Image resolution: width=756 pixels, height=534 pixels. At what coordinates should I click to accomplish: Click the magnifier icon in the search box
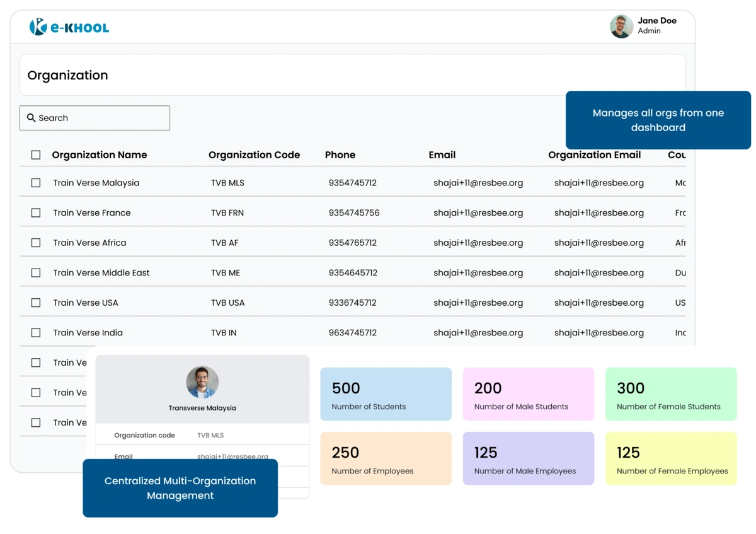point(30,118)
